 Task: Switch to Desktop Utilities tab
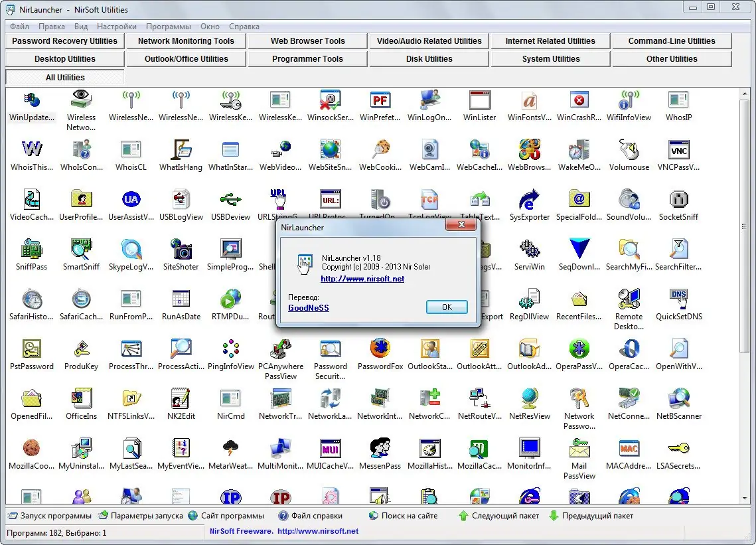click(64, 59)
